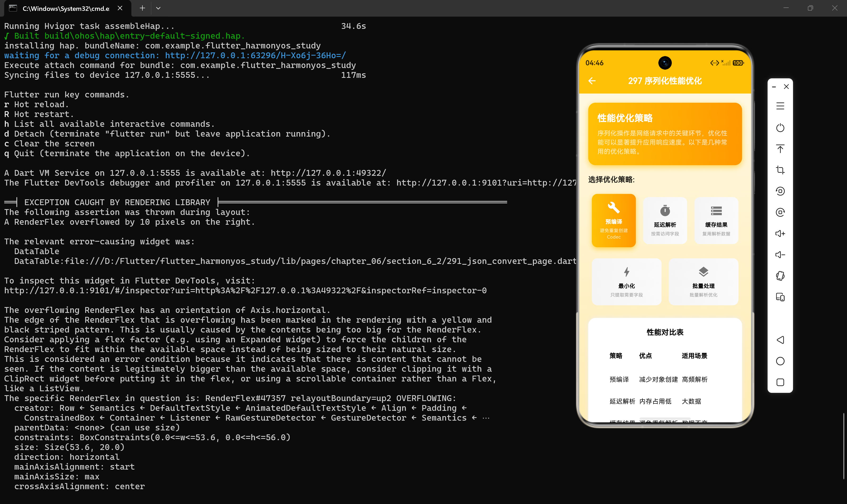
Task: Open the DevTools debugger URL 127.0.0.1:9101?uri
Action: coord(486,183)
